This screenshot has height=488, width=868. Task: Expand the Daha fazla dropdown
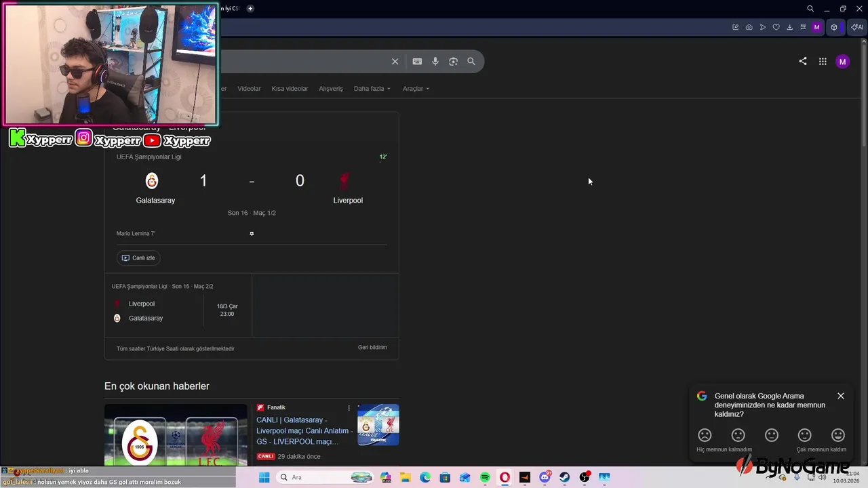[372, 89]
